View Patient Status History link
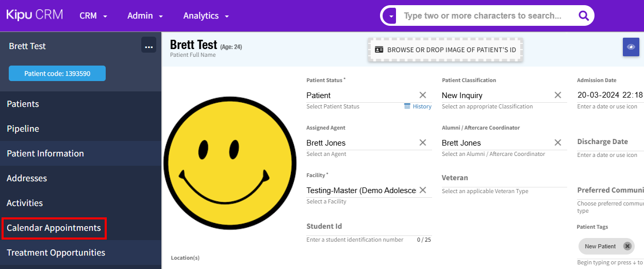644x269 pixels. 418,106
